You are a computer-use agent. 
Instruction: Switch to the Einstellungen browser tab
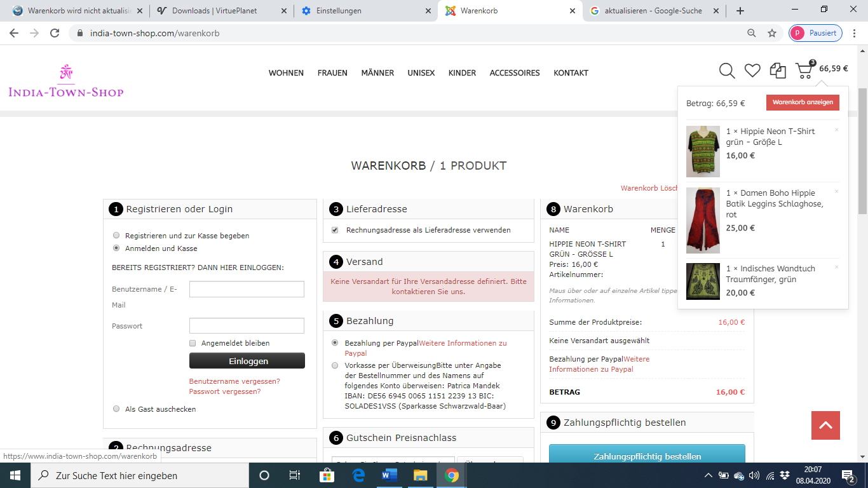coord(365,11)
